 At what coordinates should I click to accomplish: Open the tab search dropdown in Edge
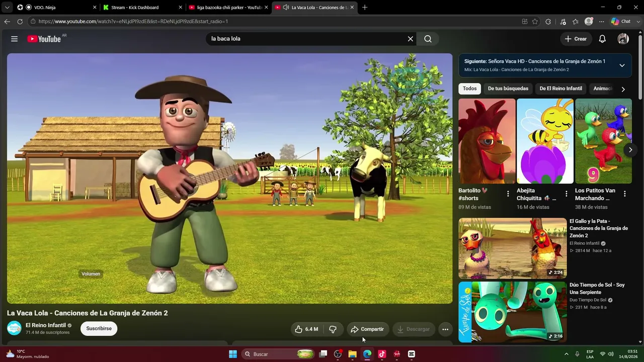click(x=7, y=8)
